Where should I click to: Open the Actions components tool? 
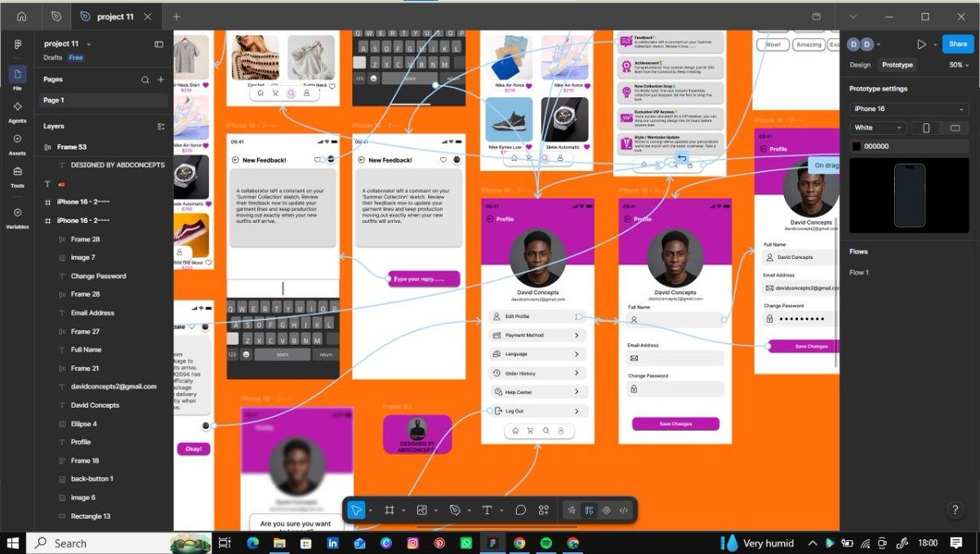point(544,510)
